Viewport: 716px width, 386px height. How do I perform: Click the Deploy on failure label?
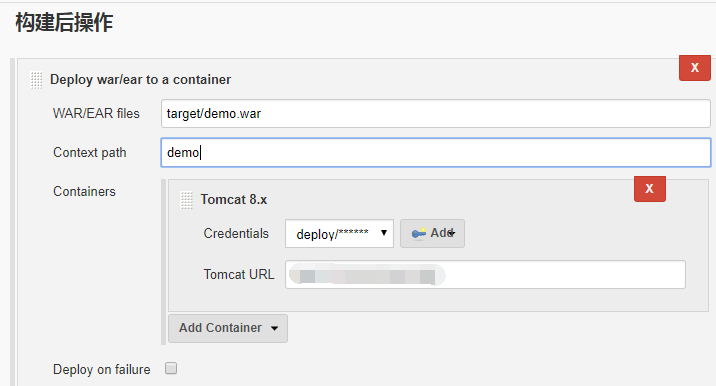(x=101, y=369)
